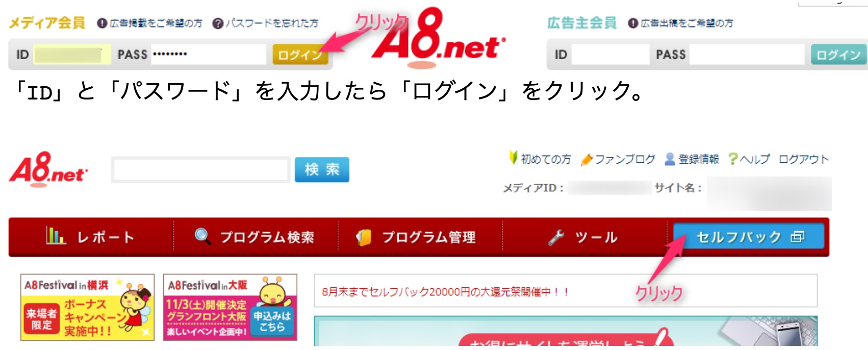Open the レポート menu
Screen dimensions: 868x350
[91, 237]
